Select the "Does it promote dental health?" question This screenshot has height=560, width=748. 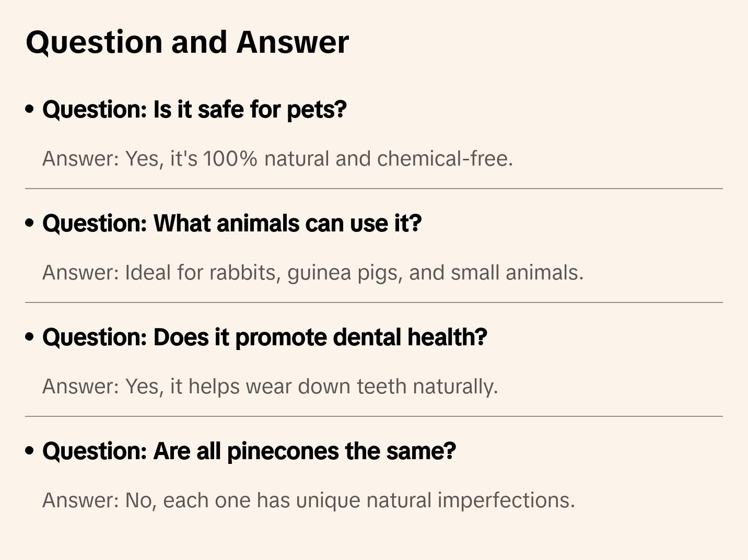click(264, 337)
